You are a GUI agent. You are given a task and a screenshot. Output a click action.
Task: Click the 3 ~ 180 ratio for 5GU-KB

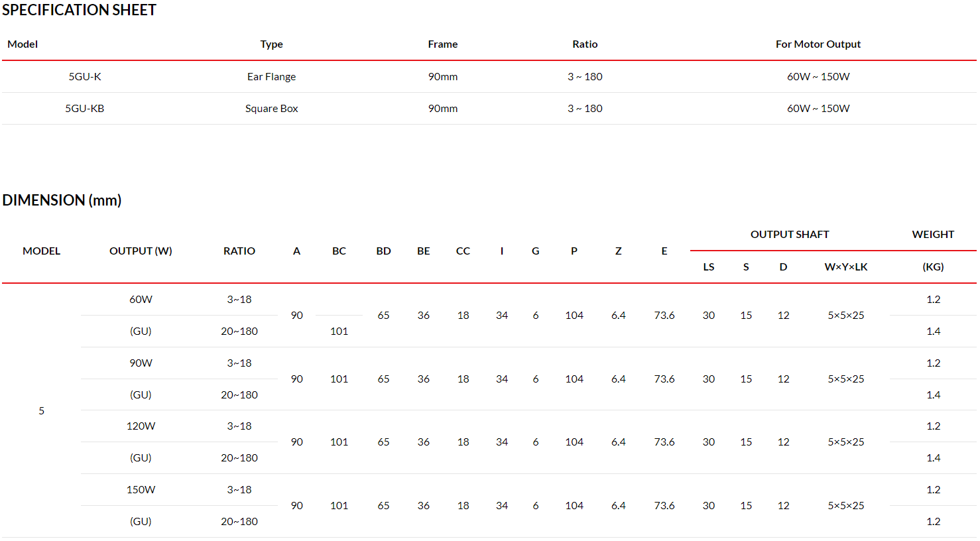tap(585, 109)
